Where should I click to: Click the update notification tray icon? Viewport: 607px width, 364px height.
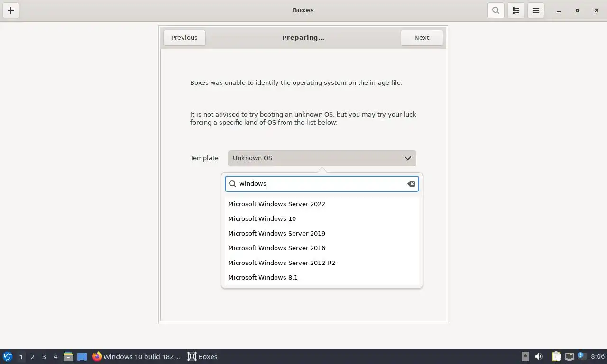coord(582,356)
